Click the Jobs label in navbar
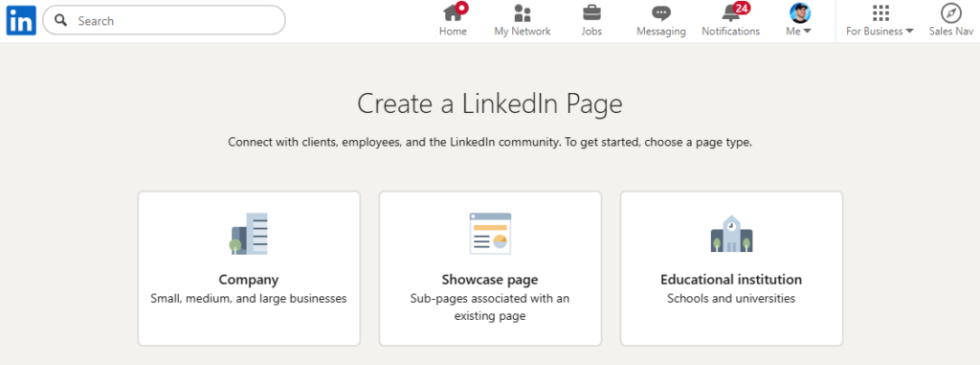Viewport: 980px width, 365px height. [591, 32]
